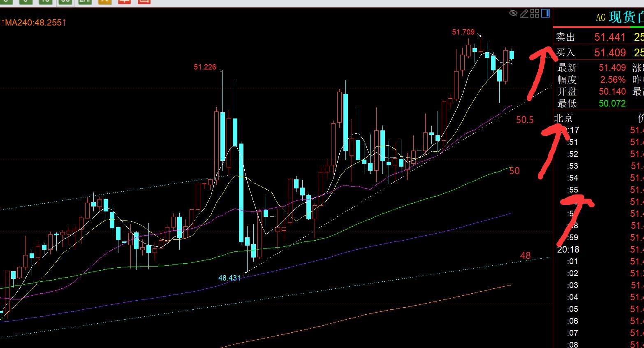Click the green period button left of 60
Screen dimensions: 644x348
[x=45, y=2]
